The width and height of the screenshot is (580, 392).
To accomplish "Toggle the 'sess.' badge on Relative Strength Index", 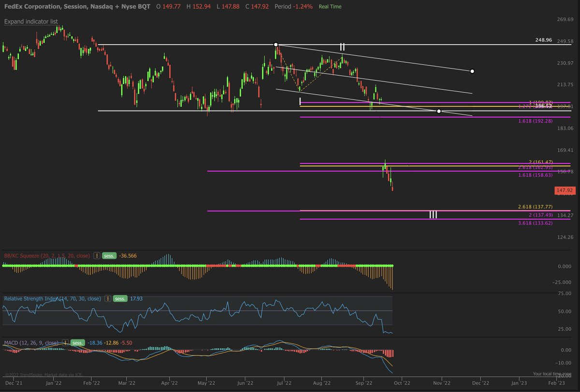I will pos(121,299).
